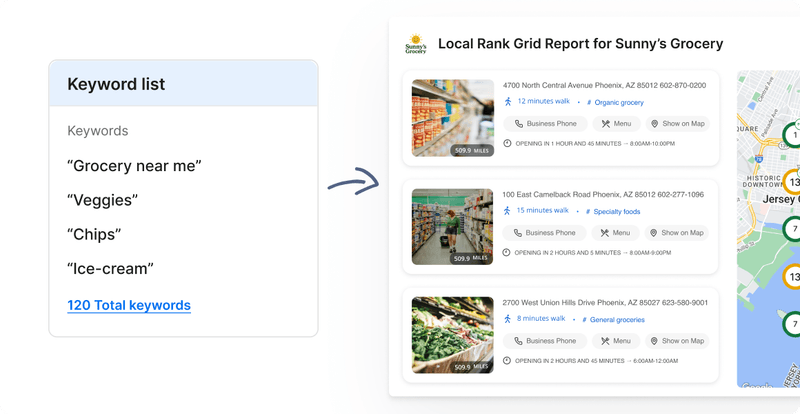Click the address 4700 North Central Avenue Phoenix
The height and width of the screenshot is (414, 800).
point(605,85)
